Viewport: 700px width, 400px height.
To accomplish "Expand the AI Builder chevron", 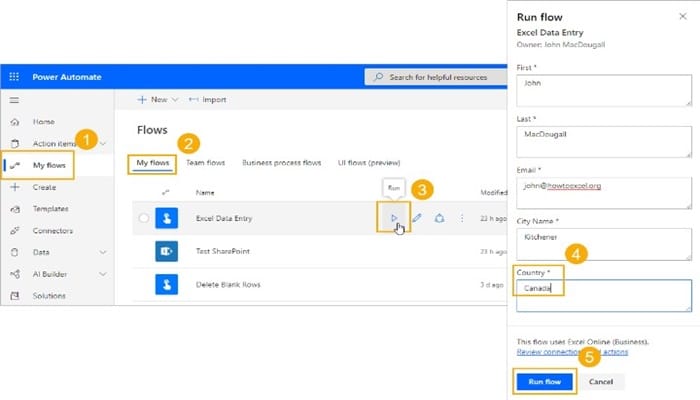I will (103, 274).
